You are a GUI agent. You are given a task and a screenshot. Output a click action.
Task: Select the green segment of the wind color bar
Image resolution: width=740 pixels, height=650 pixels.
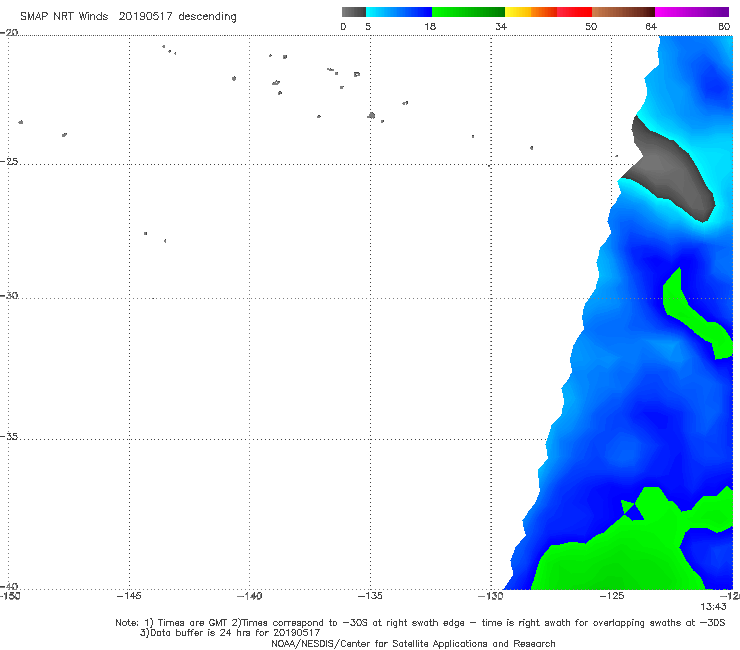468,12
